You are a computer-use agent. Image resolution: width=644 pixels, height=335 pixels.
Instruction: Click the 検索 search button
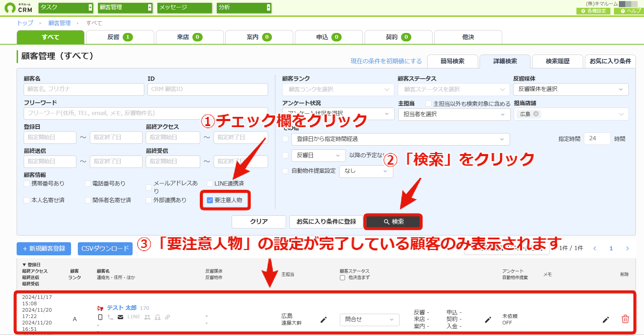click(x=393, y=222)
